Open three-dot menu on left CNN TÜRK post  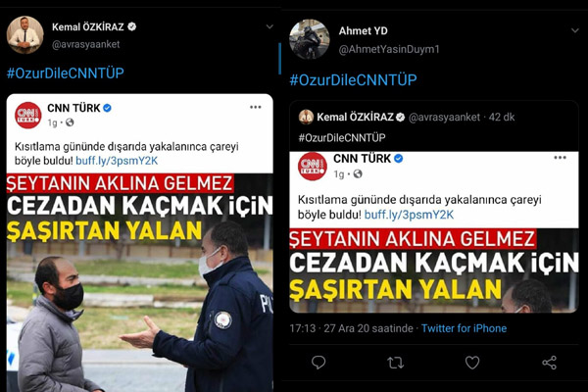point(256,107)
